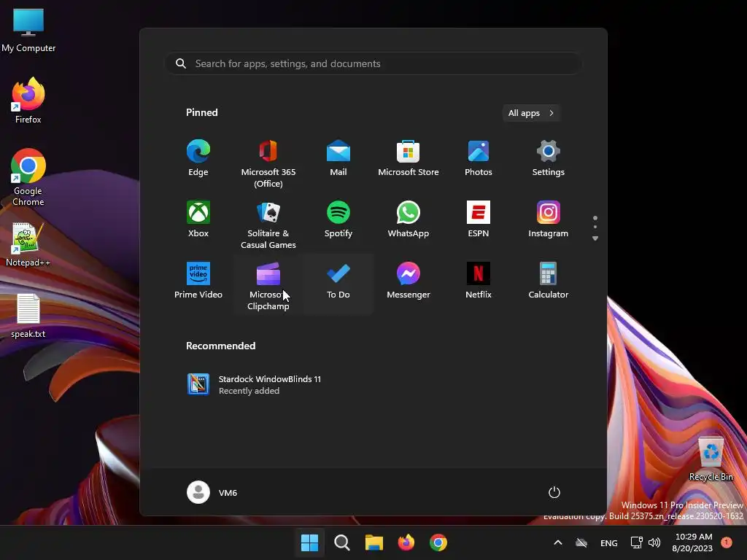The image size is (747, 560).
Task: Launch the Xbox app
Action: pyautogui.click(x=198, y=220)
